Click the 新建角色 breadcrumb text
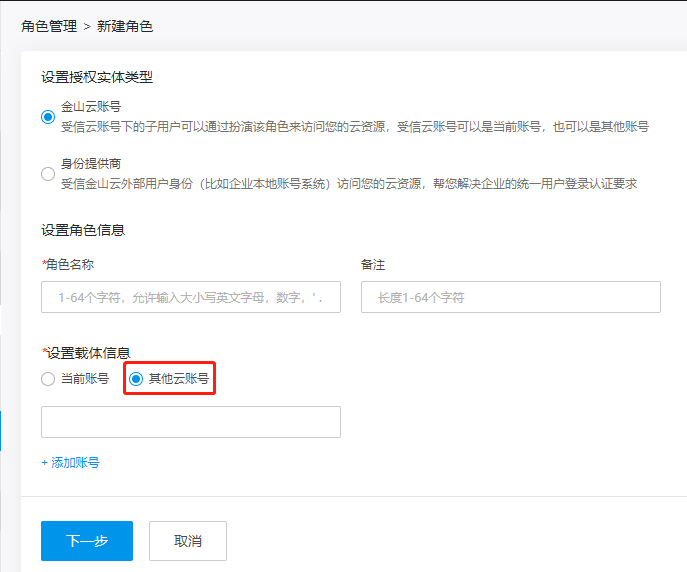Screen dimensions: 687x572 coord(125,26)
